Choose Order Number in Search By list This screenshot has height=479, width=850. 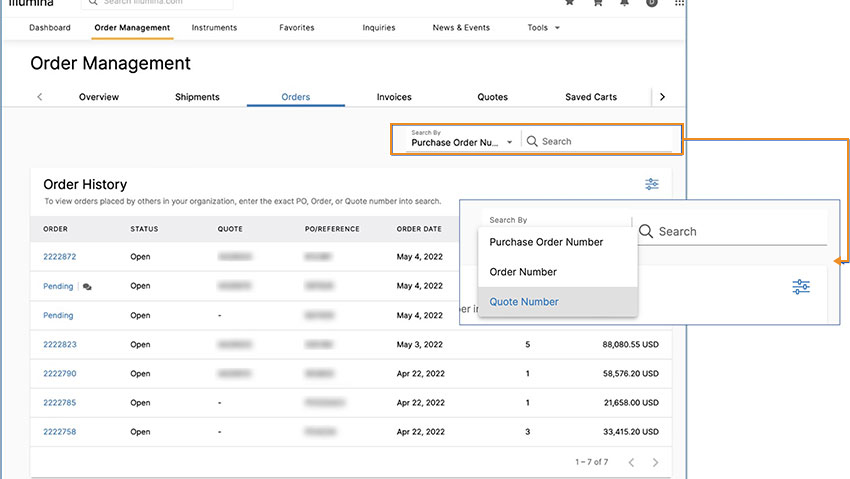(x=523, y=272)
